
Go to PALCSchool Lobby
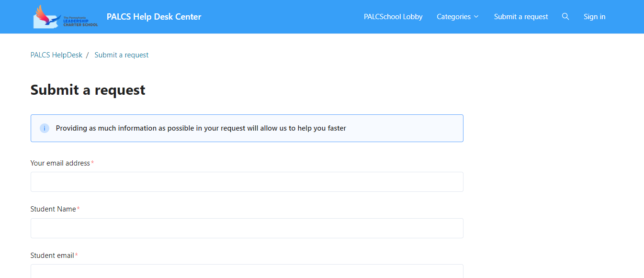coord(393,17)
